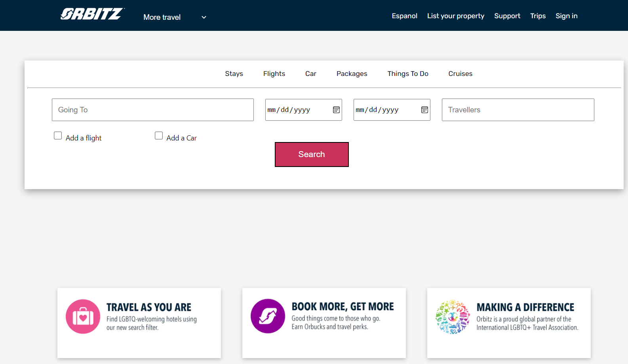Select the Cruises tab

click(460, 74)
